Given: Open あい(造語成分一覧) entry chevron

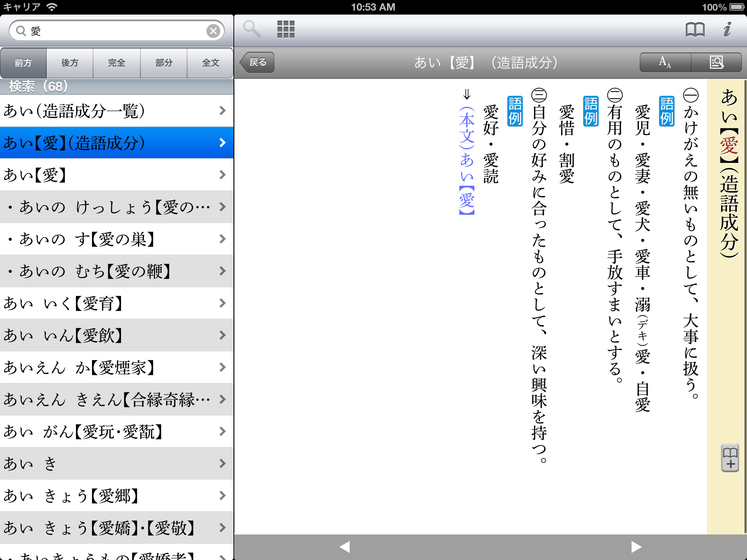Looking at the screenshot, I should click(x=222, y=110).
